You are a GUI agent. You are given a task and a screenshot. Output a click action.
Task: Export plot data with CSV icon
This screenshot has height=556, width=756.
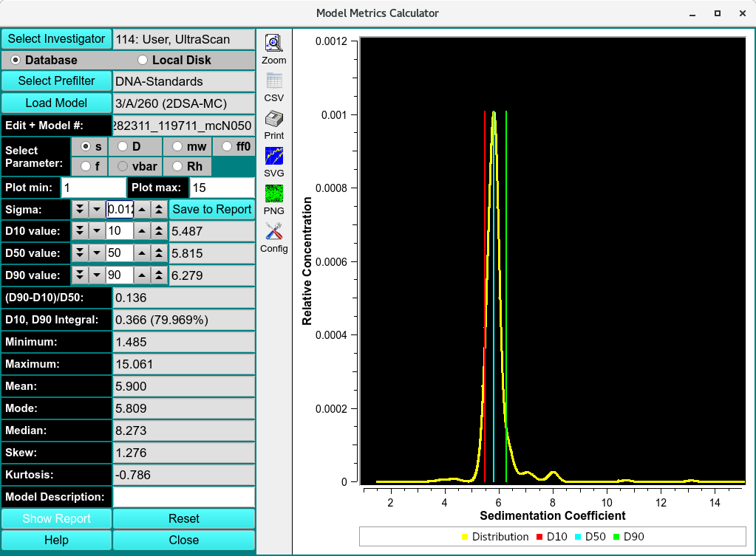tap(273, 81)
